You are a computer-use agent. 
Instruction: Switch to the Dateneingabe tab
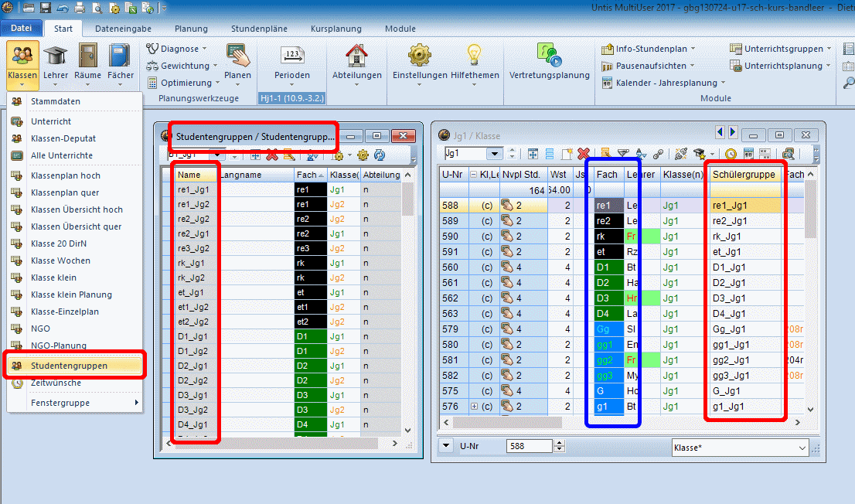tap(122, 29)
